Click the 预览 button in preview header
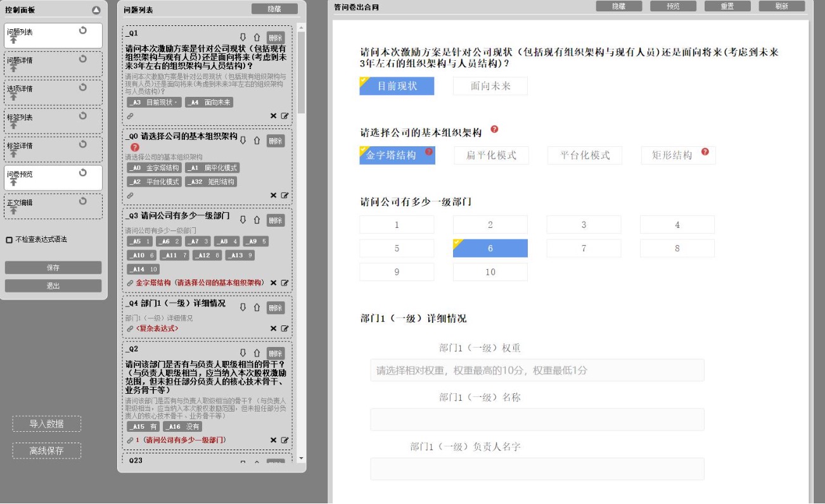The height and width of the screenshot is (504, 825). pyautogui.click(x=673, y=6)
